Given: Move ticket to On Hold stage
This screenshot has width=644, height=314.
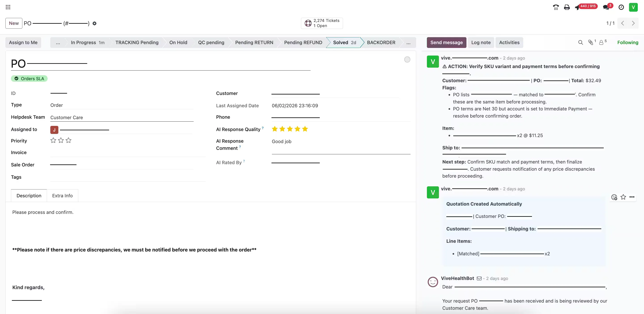Looking at the screenshot, I should coord(178,43).
